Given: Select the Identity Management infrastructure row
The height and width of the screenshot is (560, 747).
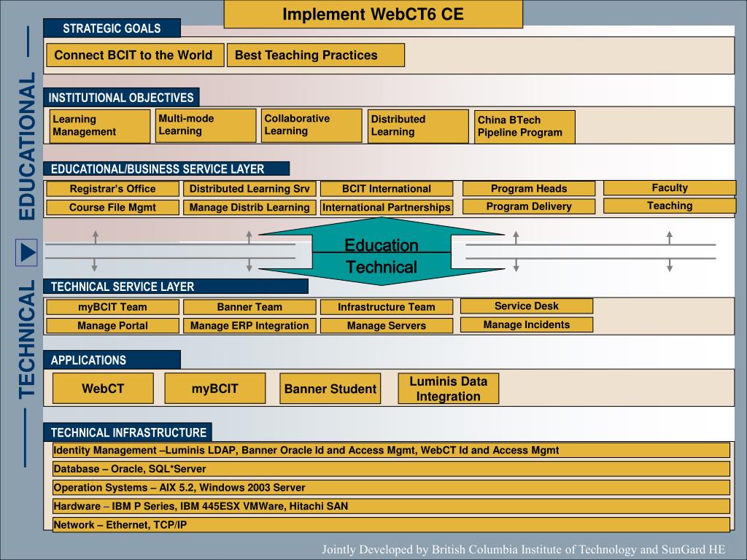Looking at the screenshot, I should click(x=391, y=451).
